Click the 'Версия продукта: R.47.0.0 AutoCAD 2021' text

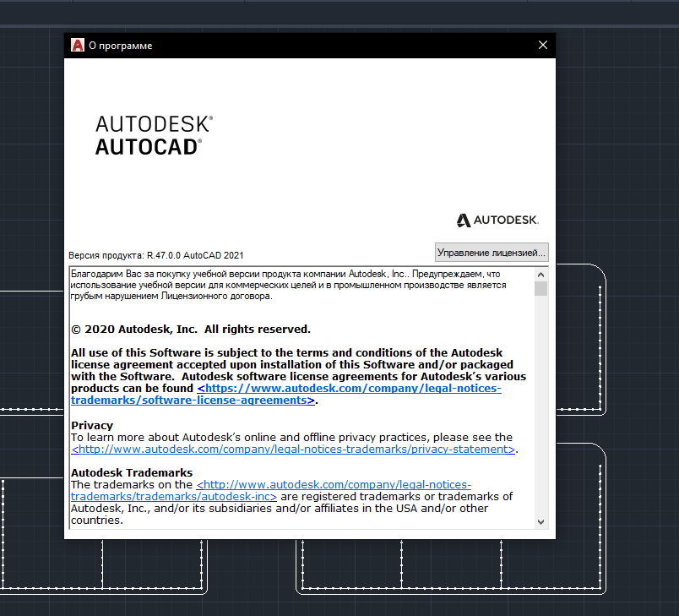click(156, 255)
